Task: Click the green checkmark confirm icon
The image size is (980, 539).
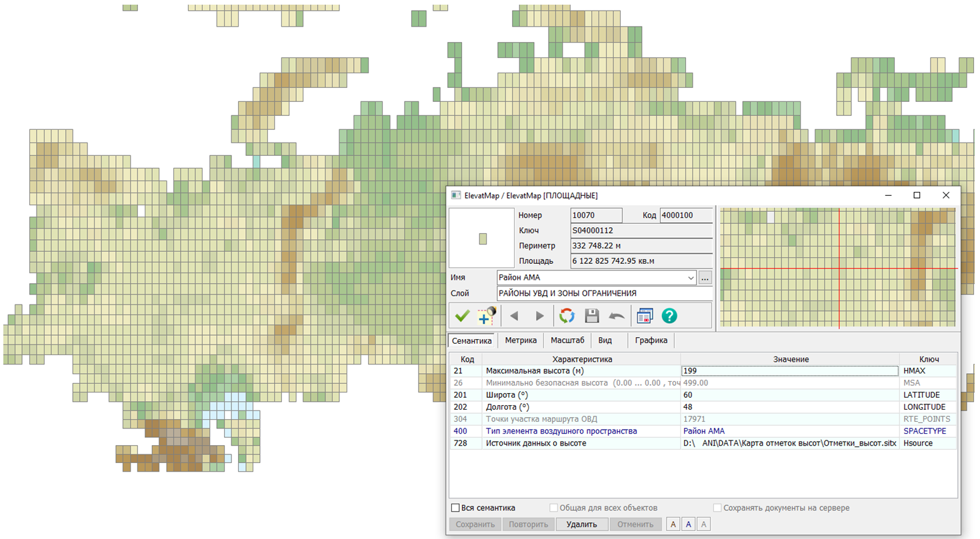Action: point(463,316)
